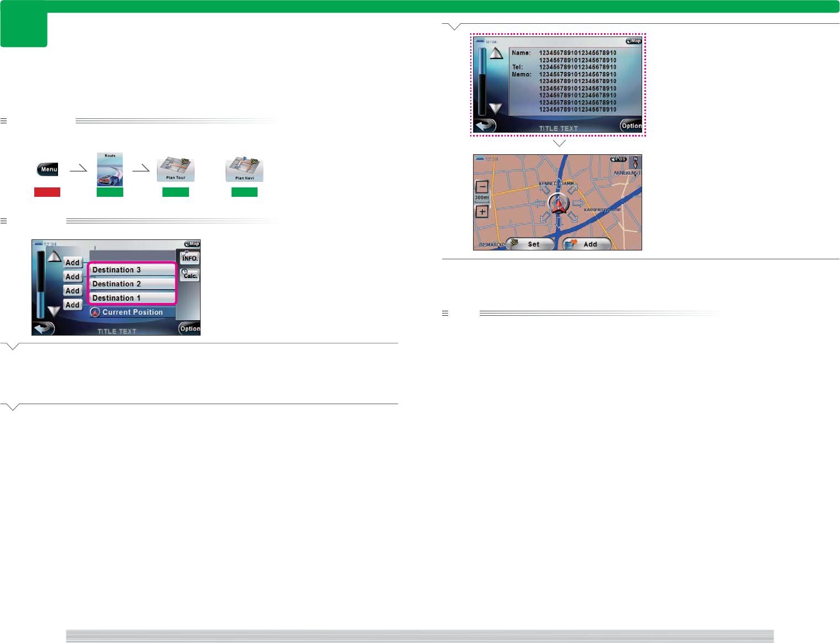This screenshot has width=840, height=643.
Task: Click Add next to Destination 3
Action: 72,263
